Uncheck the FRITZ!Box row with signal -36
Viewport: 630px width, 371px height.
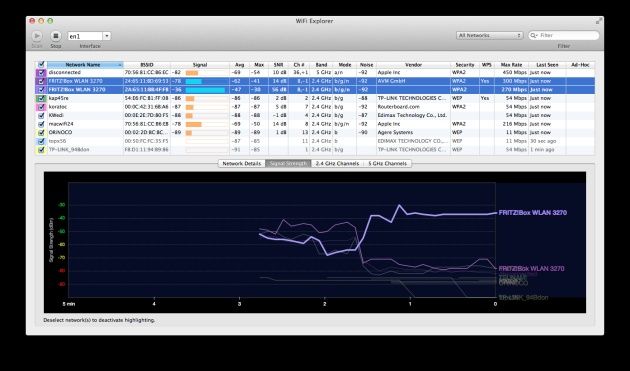point(41,90)
